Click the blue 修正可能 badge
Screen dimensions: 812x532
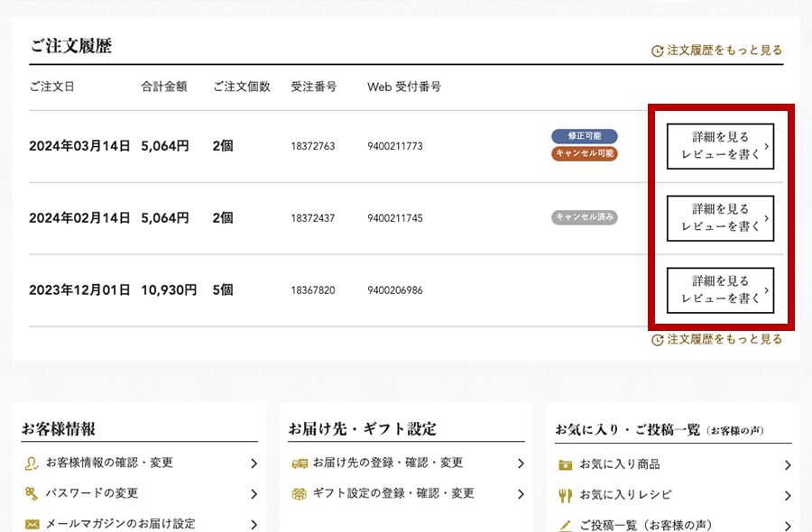[x=585, y=136]
